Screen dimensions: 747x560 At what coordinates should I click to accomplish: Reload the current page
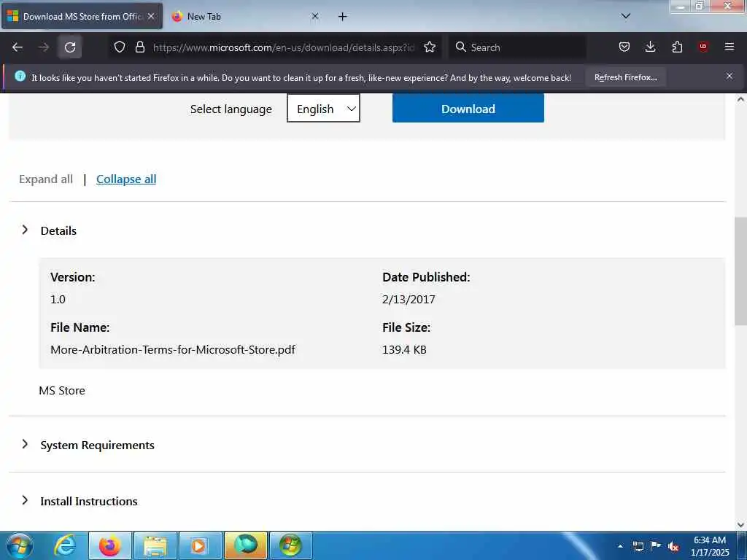pos(70,47)
